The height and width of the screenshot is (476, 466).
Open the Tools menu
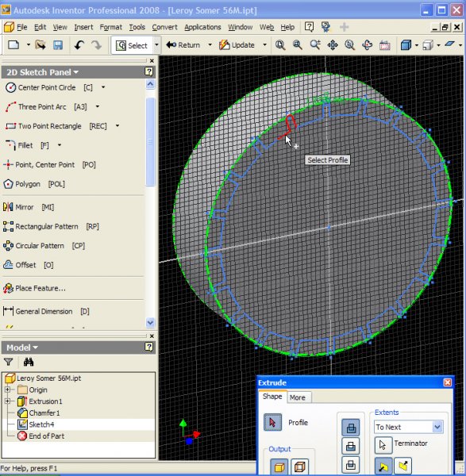pyautogui.click(x=137, y=27)
